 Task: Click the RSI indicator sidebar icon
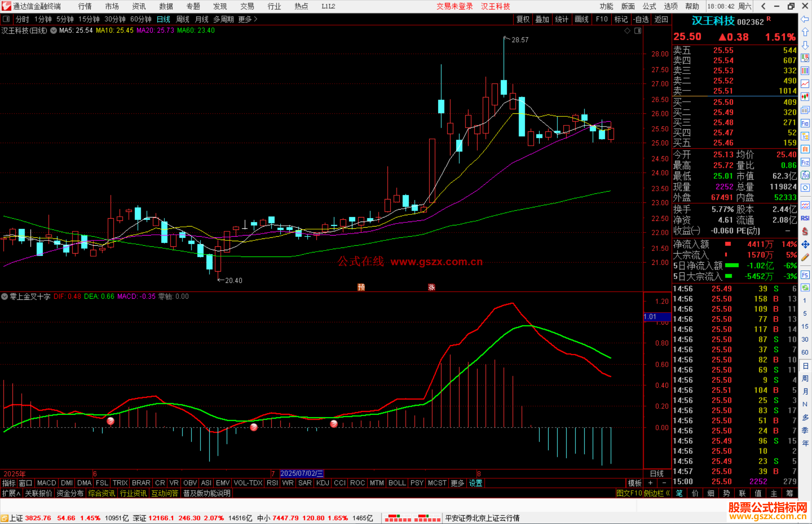coord(805,218)
